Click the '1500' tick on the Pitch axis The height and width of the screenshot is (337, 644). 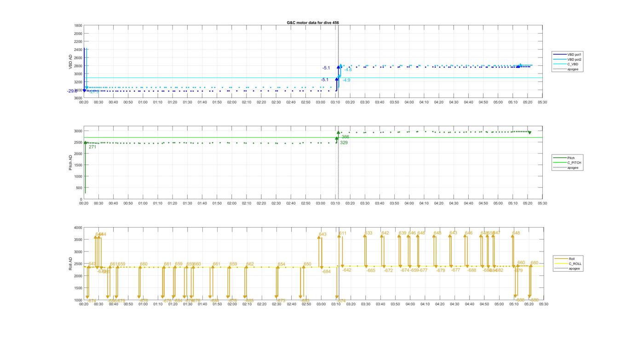(x=78, y=166)
